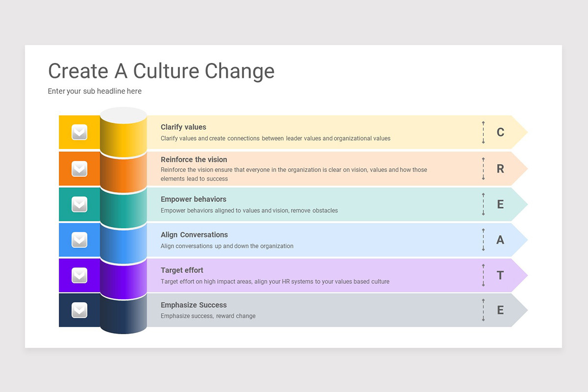
Task: Click the Align Conversations heading
Action: (x=194, y=235)
